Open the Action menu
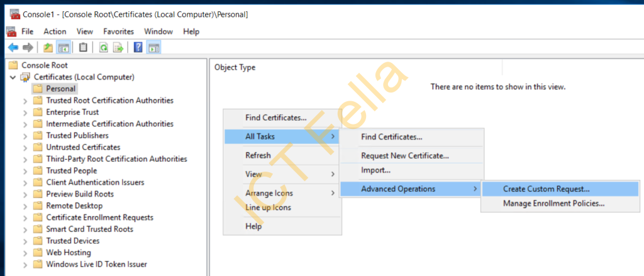Screen dimensions: 644x276 pos(55,31)
